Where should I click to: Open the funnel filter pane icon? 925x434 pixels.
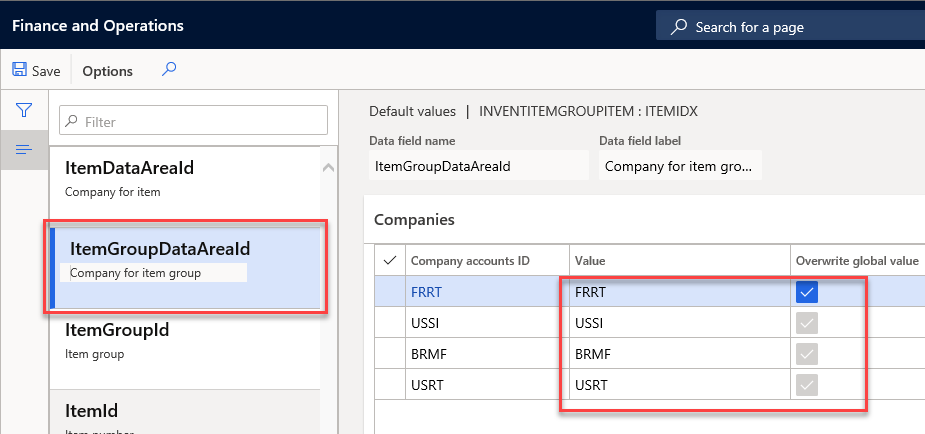(x=24, y=110)
